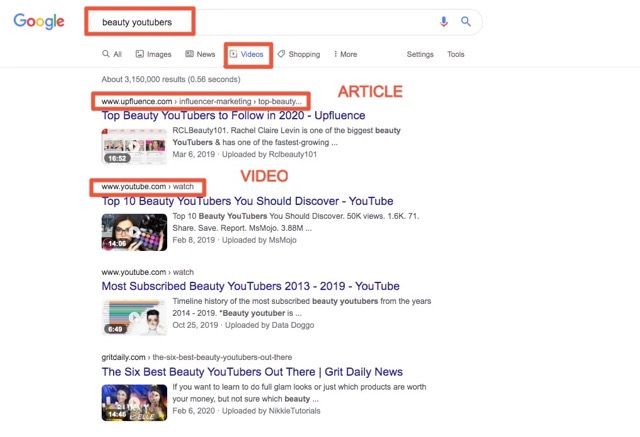This screenshot has width=640, height=437.
Task: Click the results count text About 3,150,000 results
Action: pos(171,79)
